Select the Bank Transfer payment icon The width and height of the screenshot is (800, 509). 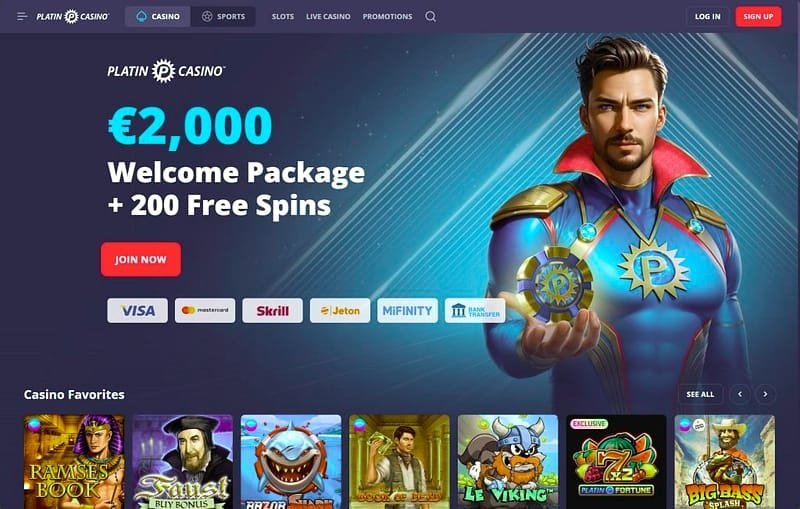(475, 311)
